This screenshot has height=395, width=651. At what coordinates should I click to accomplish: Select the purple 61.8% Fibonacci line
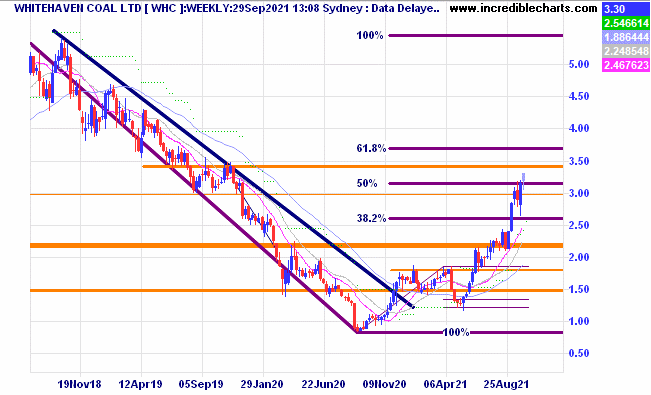tap(476, 148)
